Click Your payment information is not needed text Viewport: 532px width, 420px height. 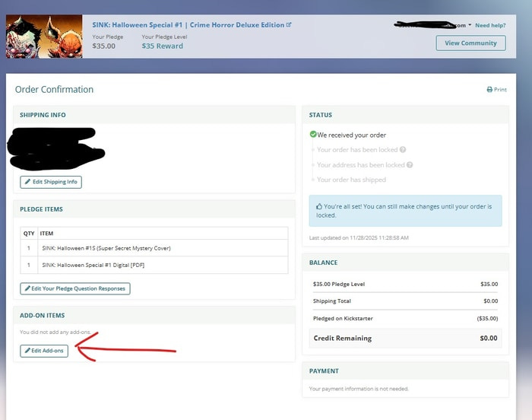[x=359, y=389]
